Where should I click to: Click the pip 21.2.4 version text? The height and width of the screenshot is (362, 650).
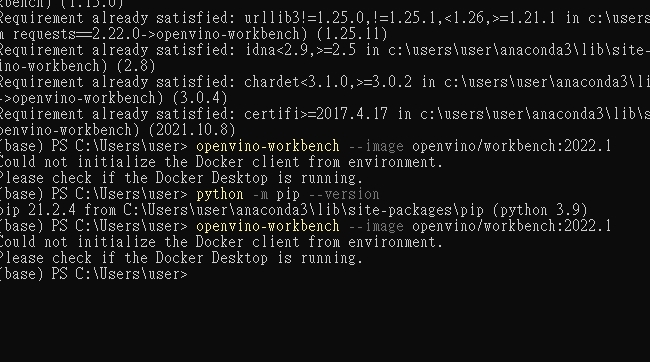(x=38, y=210)
